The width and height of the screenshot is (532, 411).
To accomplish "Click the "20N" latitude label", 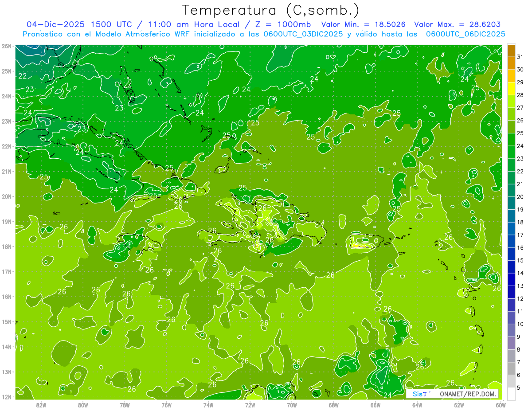I will pyautogui.click(x=7, y=196).
